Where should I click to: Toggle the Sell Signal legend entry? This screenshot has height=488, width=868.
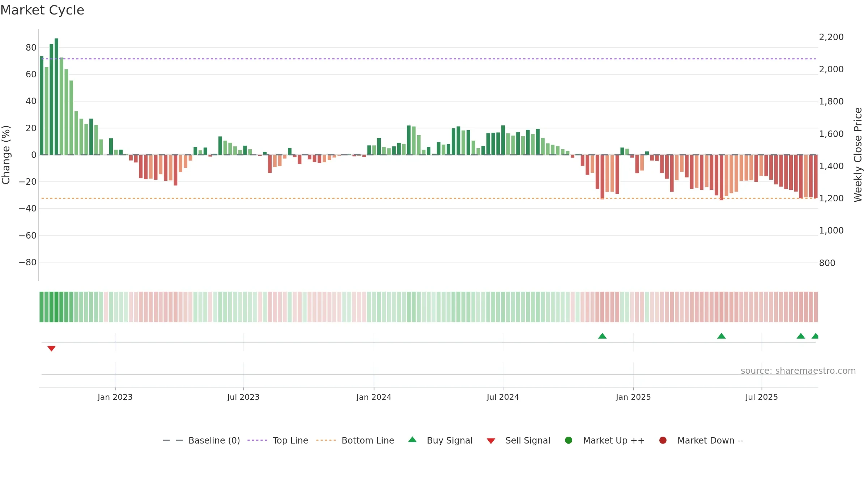tap(518, 440)
